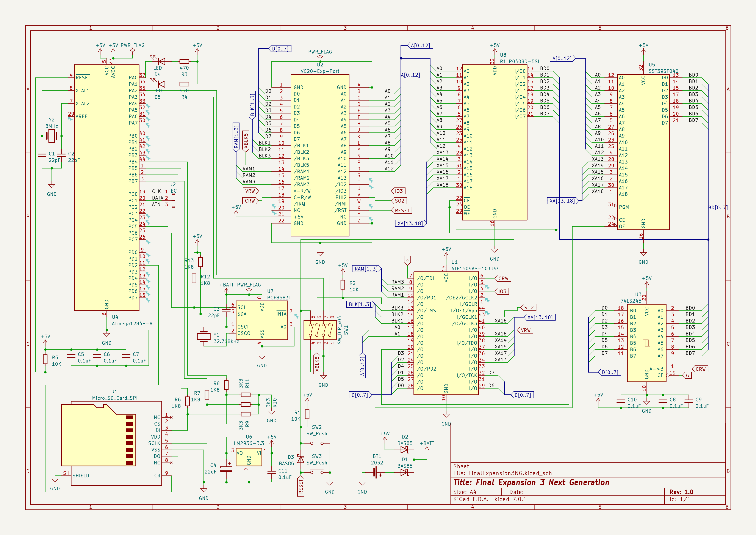
Task: Click the Size: A4 field
Action: pyautogui.click(x=465, y=492)
